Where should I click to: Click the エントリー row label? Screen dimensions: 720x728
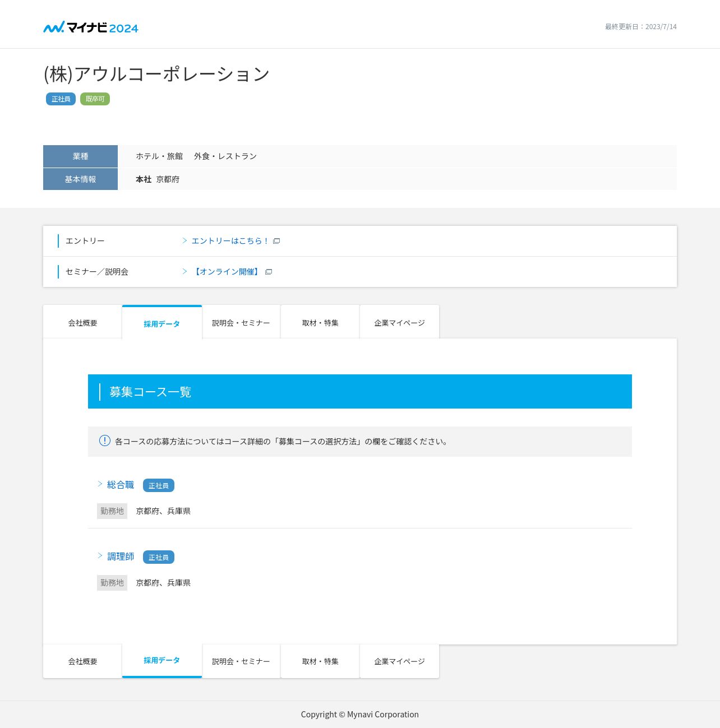pos(85,241)
